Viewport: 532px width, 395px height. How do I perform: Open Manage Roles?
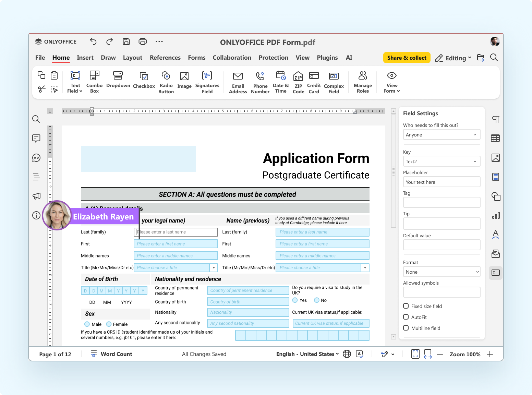click(363, 82)
